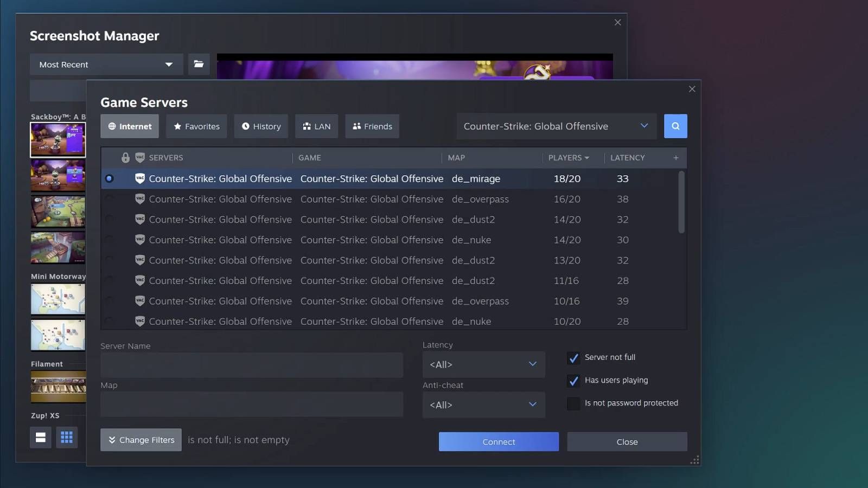Open screenshot folder icon in Screenshot Manager

coord(199,64)
